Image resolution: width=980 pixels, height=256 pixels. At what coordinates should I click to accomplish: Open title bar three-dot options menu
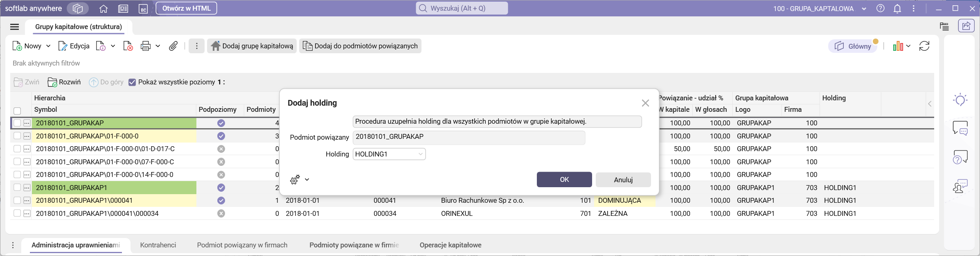[x=914, y=9]
